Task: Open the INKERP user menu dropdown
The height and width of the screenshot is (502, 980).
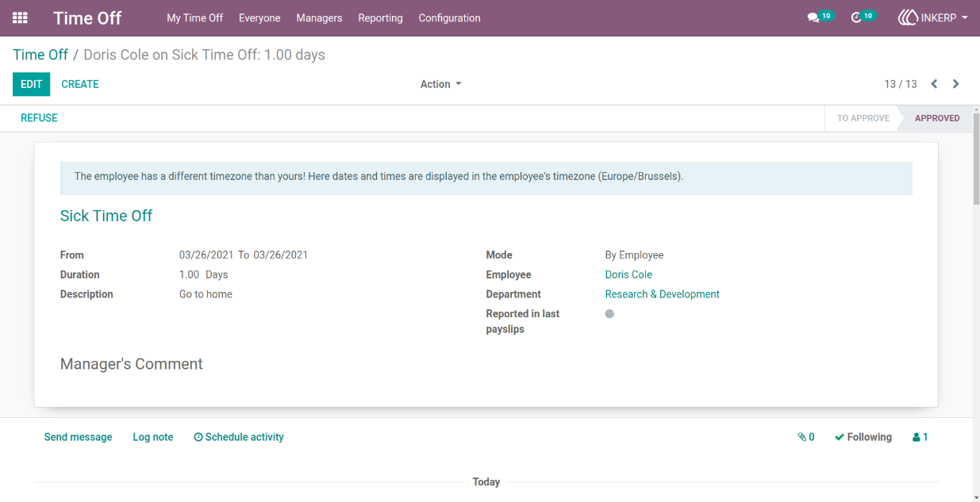Action: (932, 17)
